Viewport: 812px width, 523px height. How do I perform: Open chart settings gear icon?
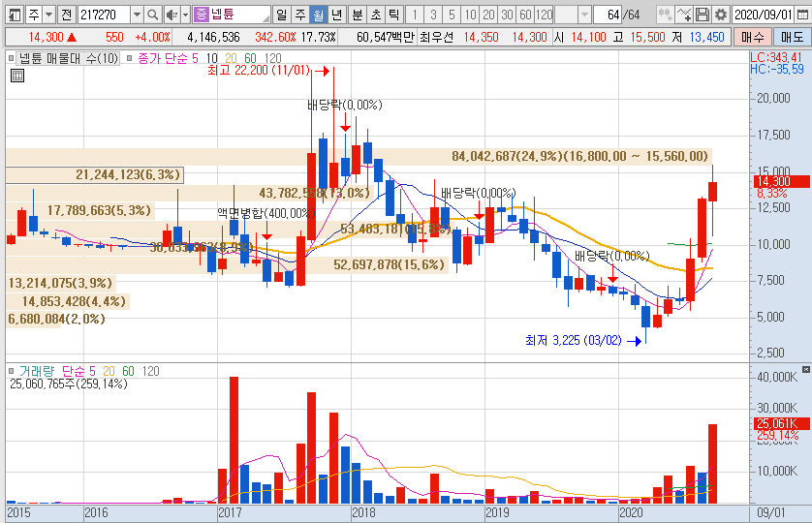[720, 15]
